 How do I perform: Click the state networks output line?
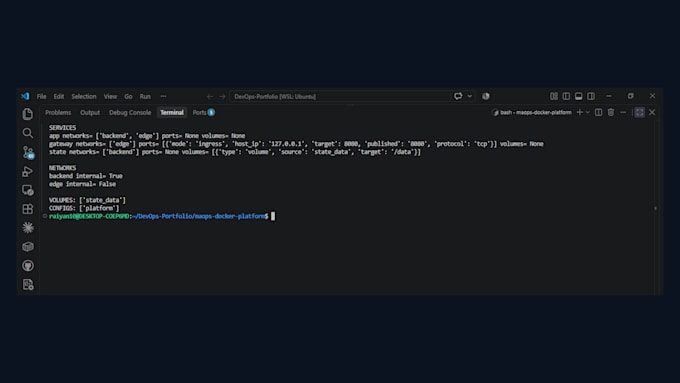click(235, 152)
